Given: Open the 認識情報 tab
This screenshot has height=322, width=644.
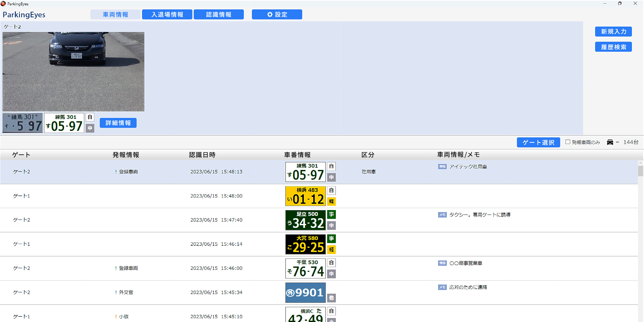Looking at the screenshot, I should click(219, 14).
